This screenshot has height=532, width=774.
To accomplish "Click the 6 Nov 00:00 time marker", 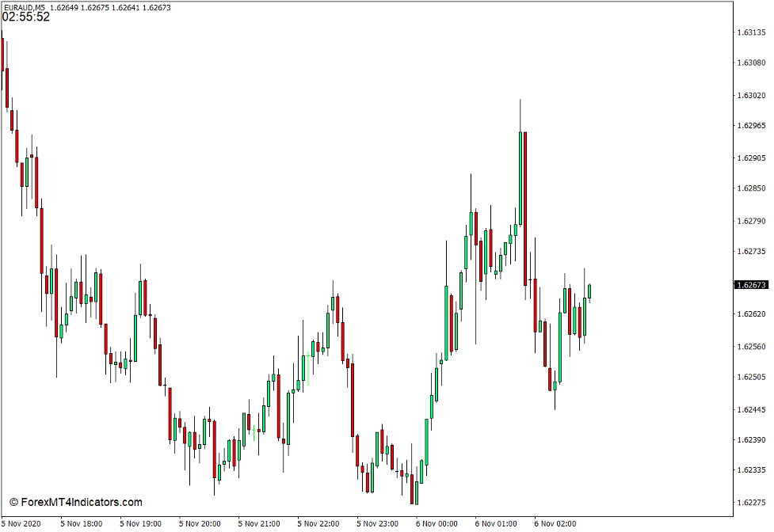I will (x=437, y=523).
